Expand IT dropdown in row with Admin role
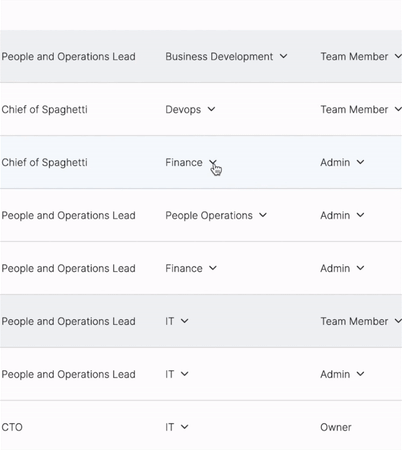The width and height of the screenshot is (402, 450). point(177,374)
